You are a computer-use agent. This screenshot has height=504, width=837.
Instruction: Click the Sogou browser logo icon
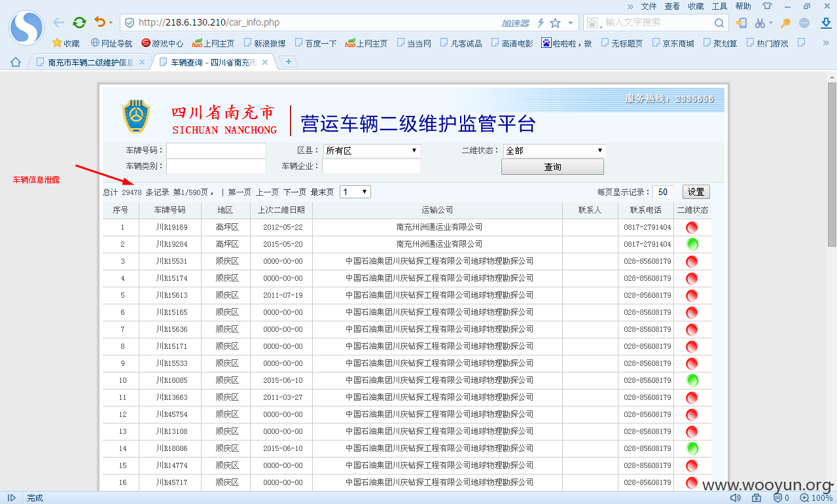[26, 27]
